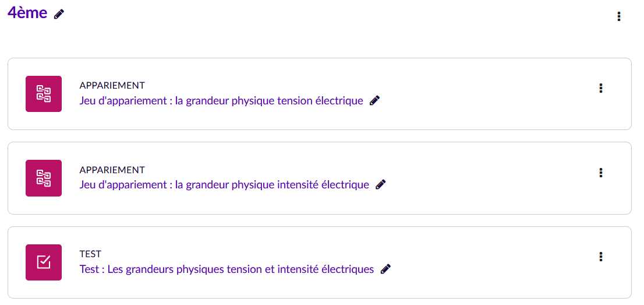Rename the Test activity via its pencil icon
The height and width of the screenshot is (305, 644).
[x=385, y=269]
